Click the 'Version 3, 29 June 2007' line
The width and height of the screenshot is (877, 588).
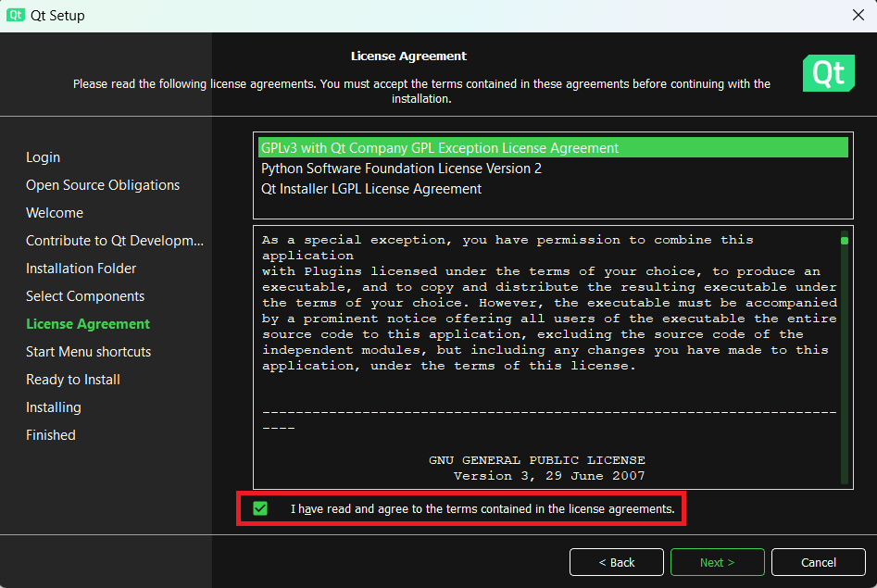[549, 476]
